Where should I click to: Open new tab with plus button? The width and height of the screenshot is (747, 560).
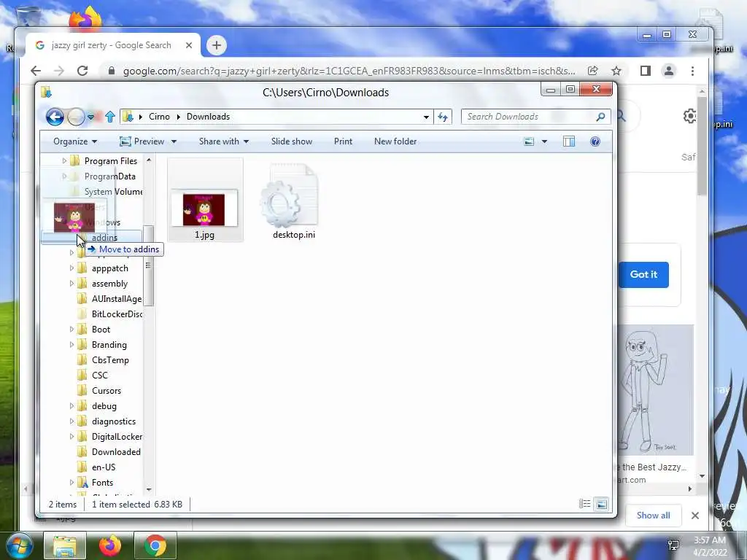pyautogui.click(x=216, y=45)
